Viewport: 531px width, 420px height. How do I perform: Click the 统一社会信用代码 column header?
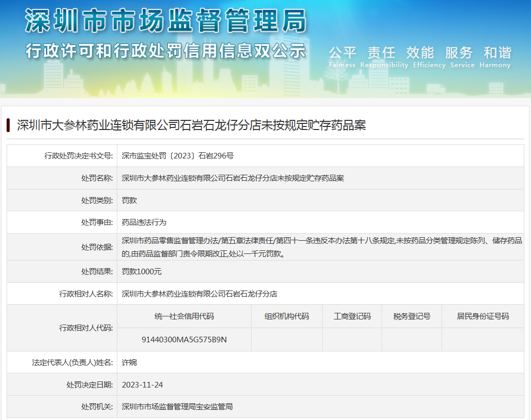coord(184,316)
